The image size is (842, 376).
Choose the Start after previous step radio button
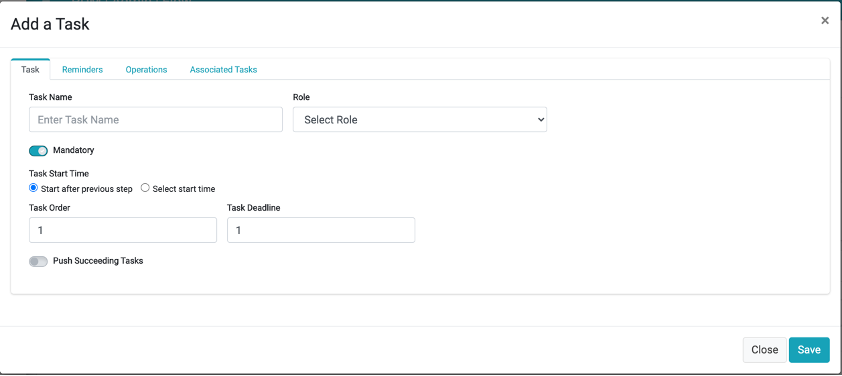tap(33, 188)
